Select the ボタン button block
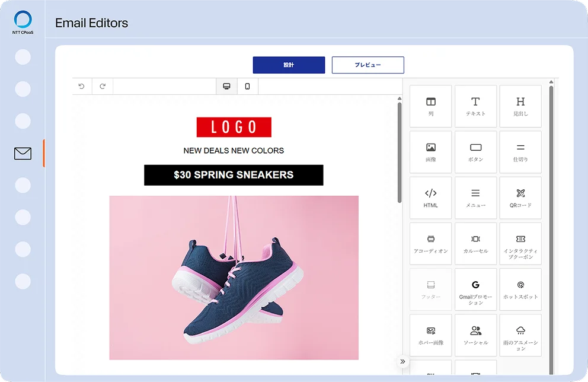The image size is (588, 382). (475, 152)
